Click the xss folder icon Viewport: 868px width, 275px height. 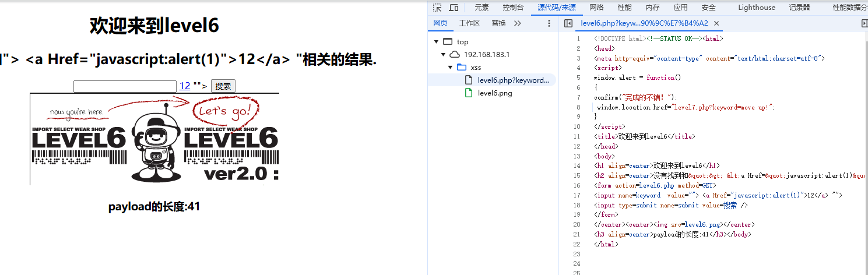point(462,68)
